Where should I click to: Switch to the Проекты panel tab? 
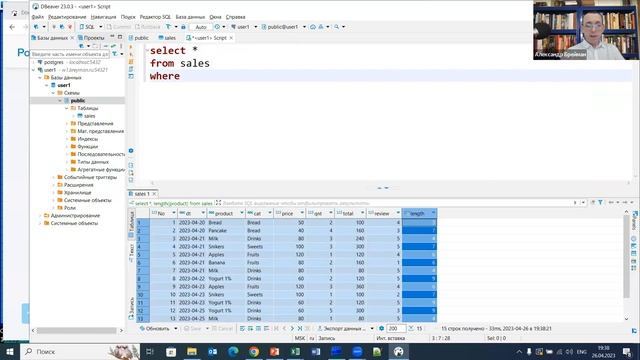(x=91, y=38)
